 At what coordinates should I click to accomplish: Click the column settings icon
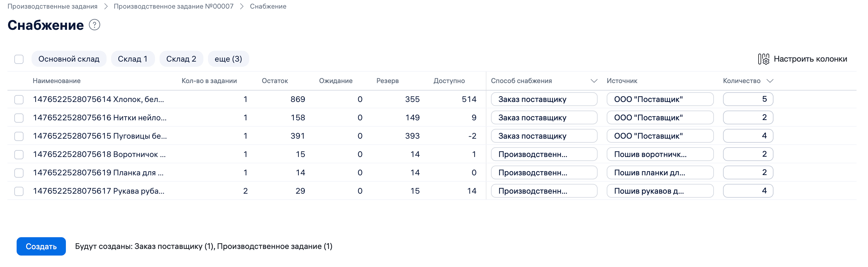763,59
